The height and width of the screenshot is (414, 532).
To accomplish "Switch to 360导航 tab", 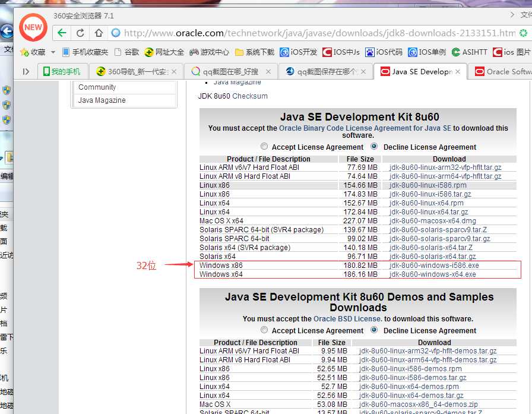I will 136,72.
